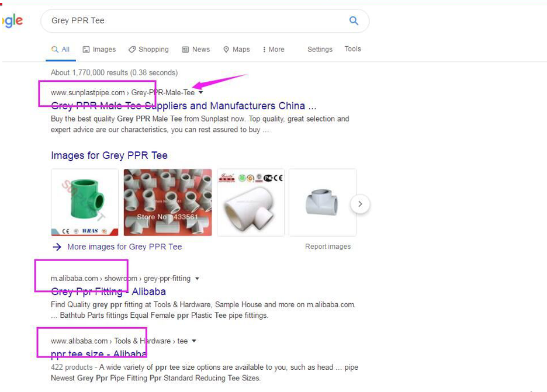Viewport: 547px width, 392px height.
Task: Switch to the Images tab
Action: (x=99, y=50)
